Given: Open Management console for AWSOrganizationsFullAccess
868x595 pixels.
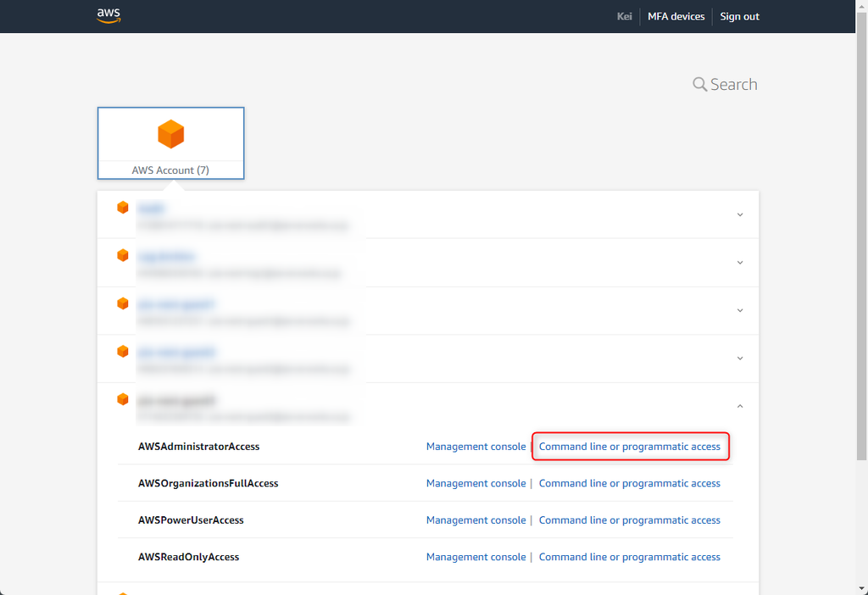Looking at the screenshot, I should coord(476,483).
